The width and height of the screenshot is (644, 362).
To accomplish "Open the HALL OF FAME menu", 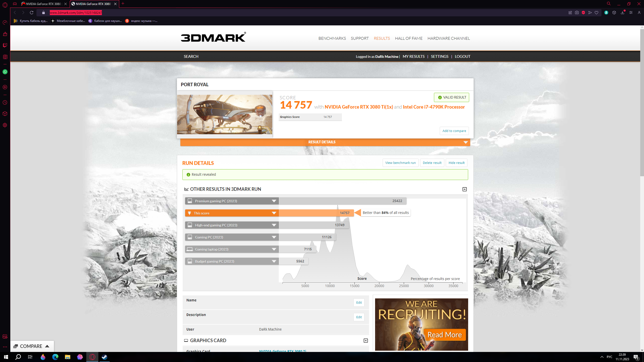I will [x=409, y=38].
